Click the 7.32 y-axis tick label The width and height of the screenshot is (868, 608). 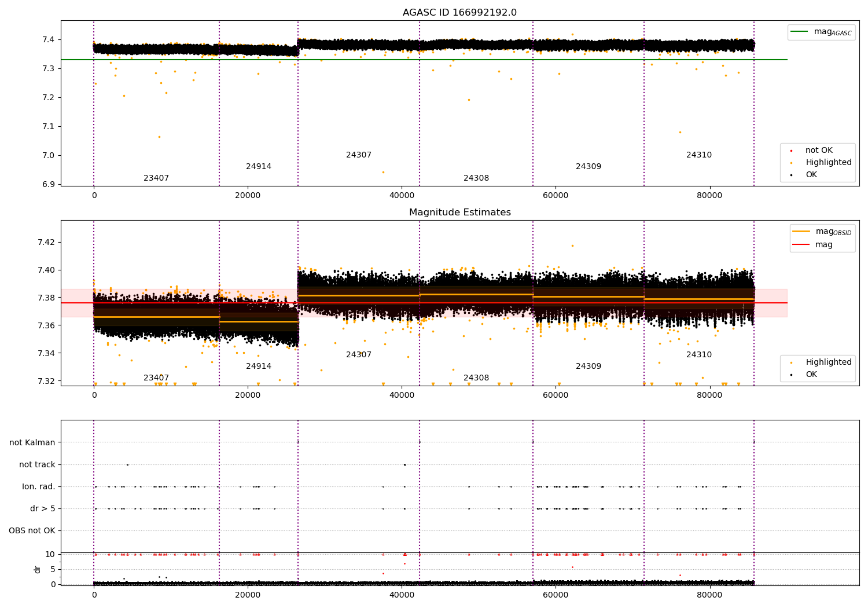click(x=45, y=381)
